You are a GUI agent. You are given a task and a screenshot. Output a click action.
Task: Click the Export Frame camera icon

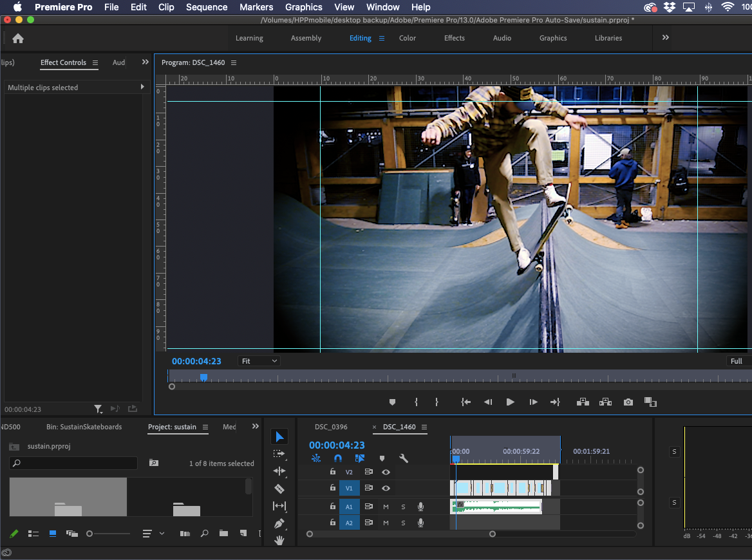click(628, 402)
